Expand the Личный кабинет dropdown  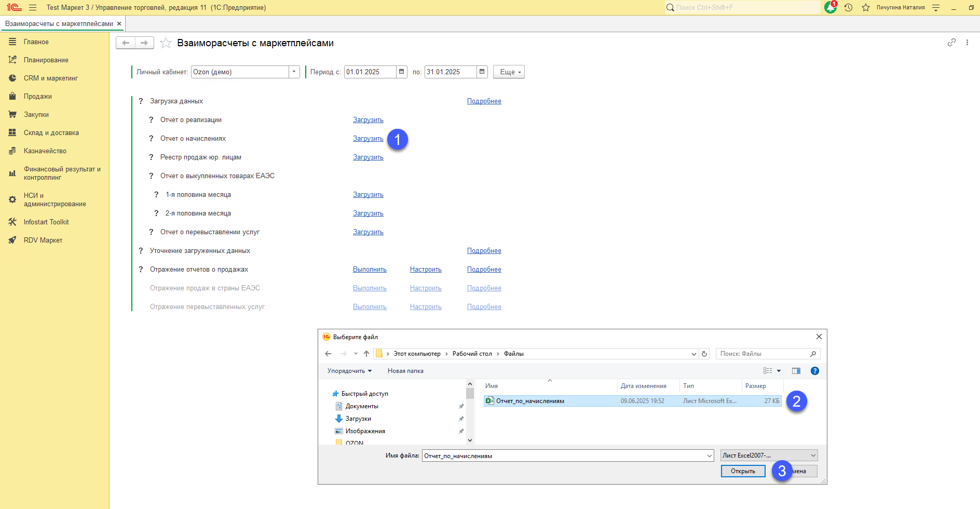coord(294,72)
